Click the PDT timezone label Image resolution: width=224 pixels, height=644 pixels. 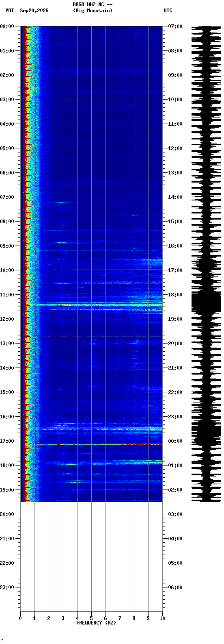[10, 11]
